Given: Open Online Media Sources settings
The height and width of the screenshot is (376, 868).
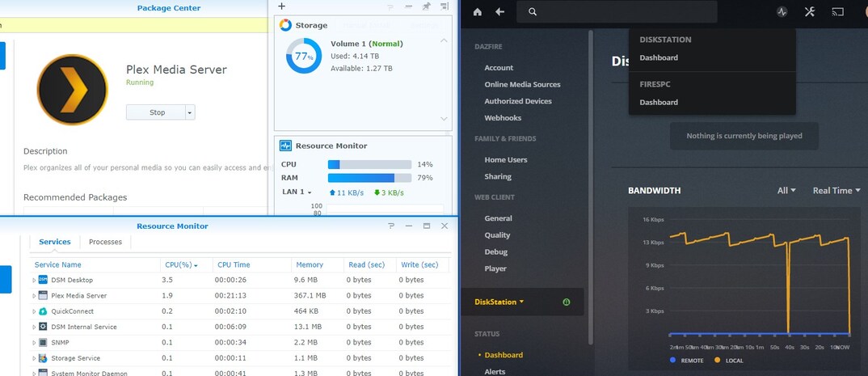Looking at the screenshot, I should 522,84.
